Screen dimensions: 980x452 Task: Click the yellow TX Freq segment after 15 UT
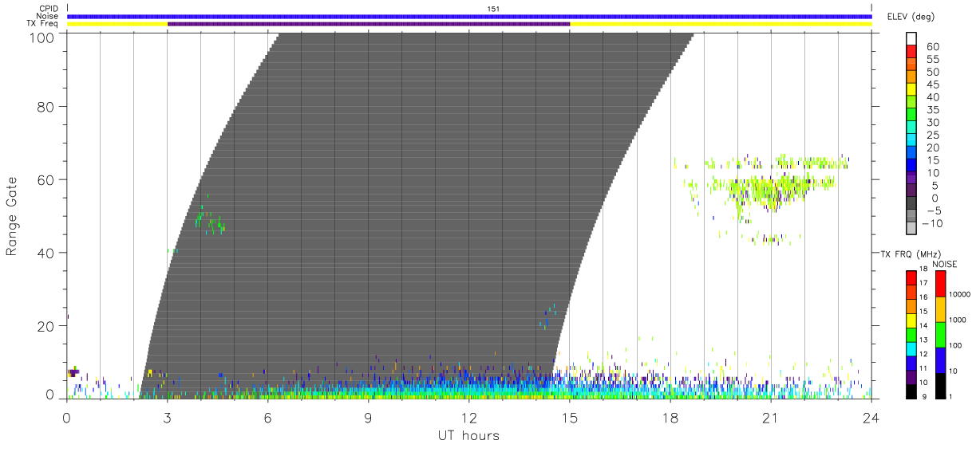click(x=721, y=24)
